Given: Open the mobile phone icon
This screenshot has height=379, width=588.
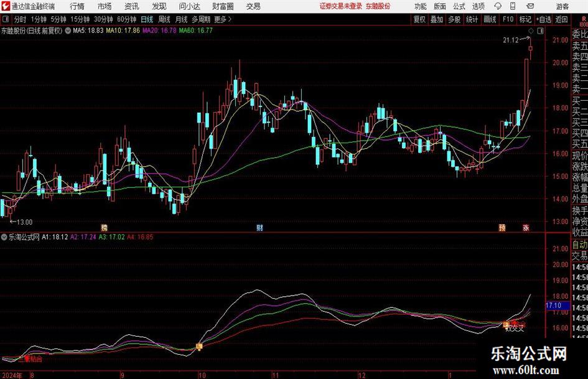Looking at the screenshot, I should click(x=513, y=6).
